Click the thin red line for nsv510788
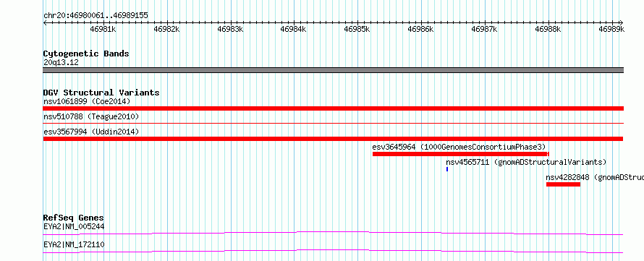This screenshot has width=644, height=261. pyautogui.click(x=333, y=123)
